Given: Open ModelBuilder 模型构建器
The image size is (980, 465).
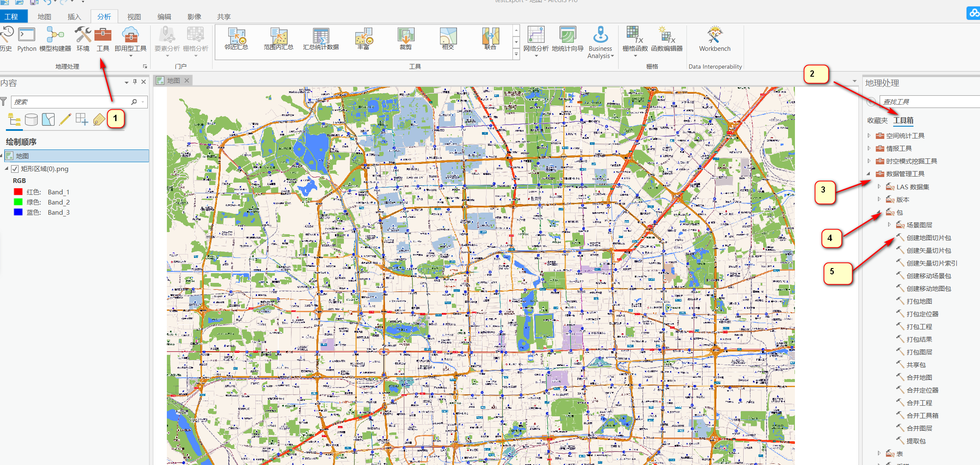Looking at the screenshot, I should tap(55, 40).
